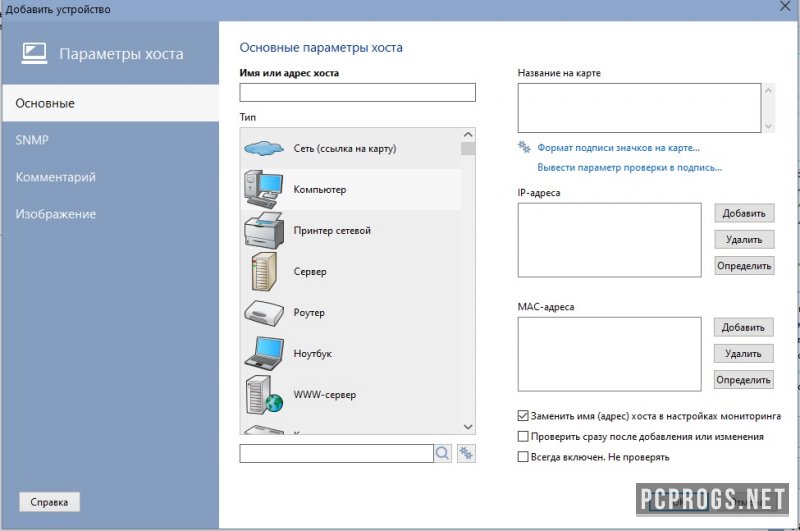Click the Справка button
Image resolution: width=800 pixels, height=531 pixels.
pos(49,502)
